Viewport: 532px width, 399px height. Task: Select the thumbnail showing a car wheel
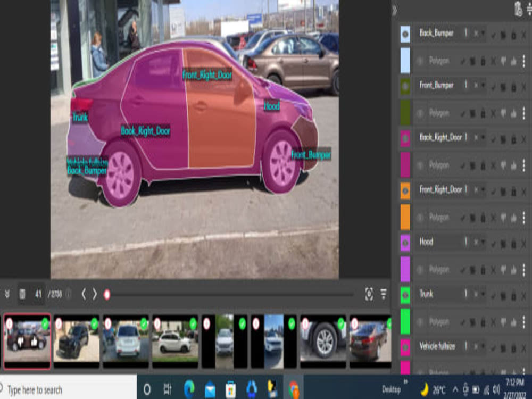[323, 341]
